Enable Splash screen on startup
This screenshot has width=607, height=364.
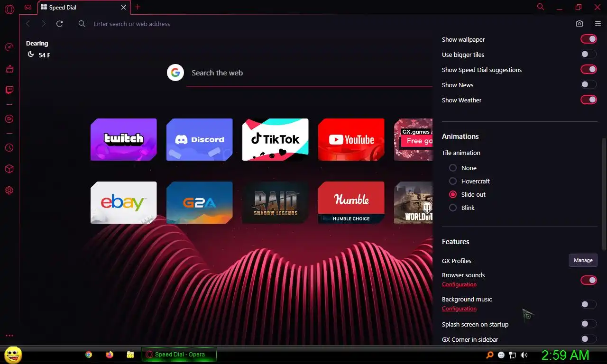point(589,324)
